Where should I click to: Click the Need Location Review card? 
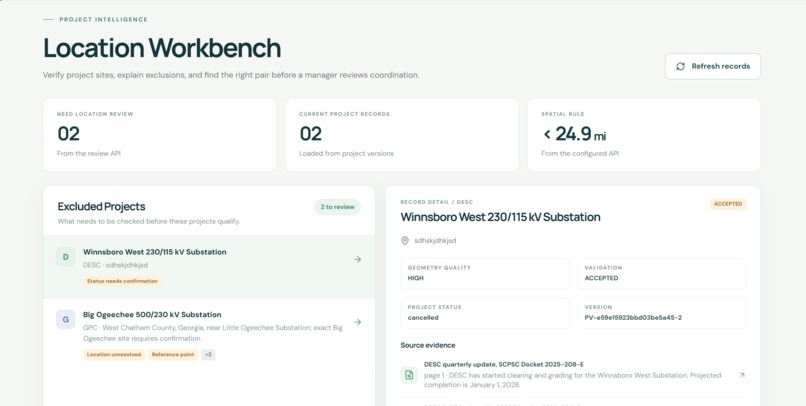point(160,135)
